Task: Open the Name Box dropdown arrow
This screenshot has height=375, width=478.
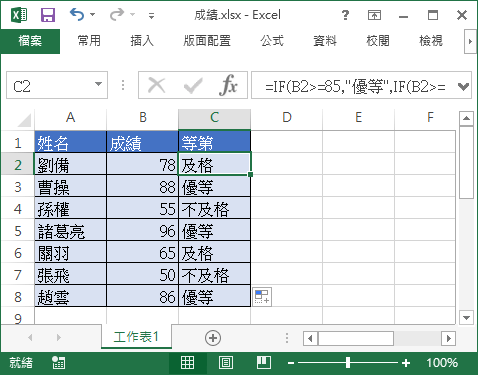Action: 98,84
